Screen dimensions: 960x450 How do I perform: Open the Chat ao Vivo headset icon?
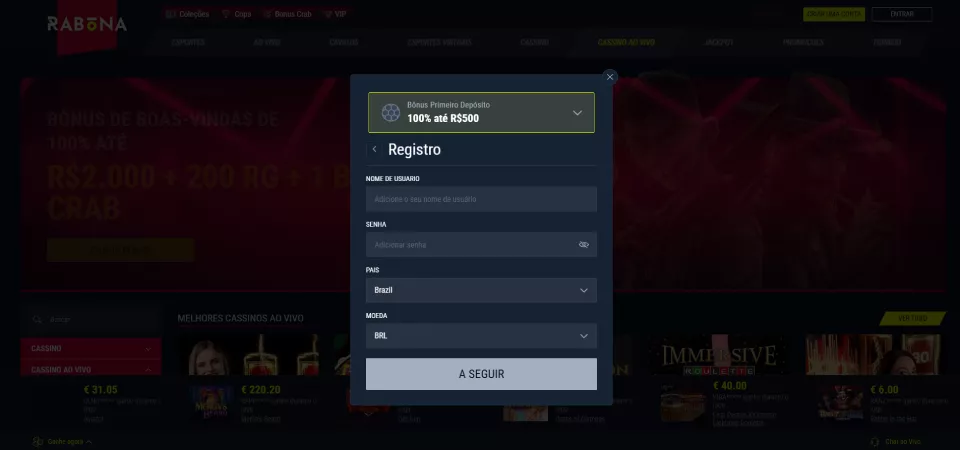click(874, 441)
